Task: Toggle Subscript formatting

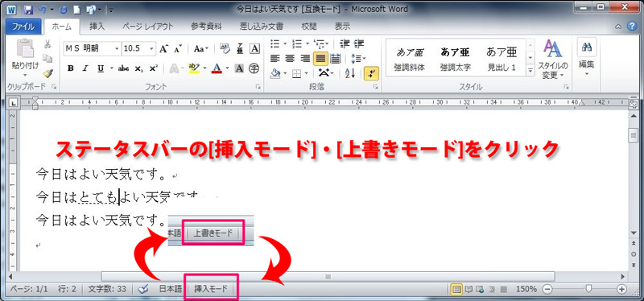Action: [139, 68]
